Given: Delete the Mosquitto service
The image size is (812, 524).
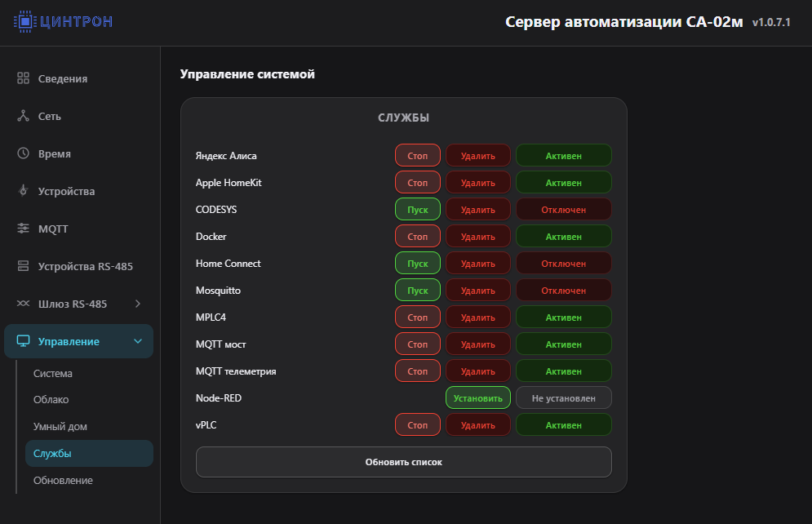Looking at the screenshot, I should click(478, 290).
